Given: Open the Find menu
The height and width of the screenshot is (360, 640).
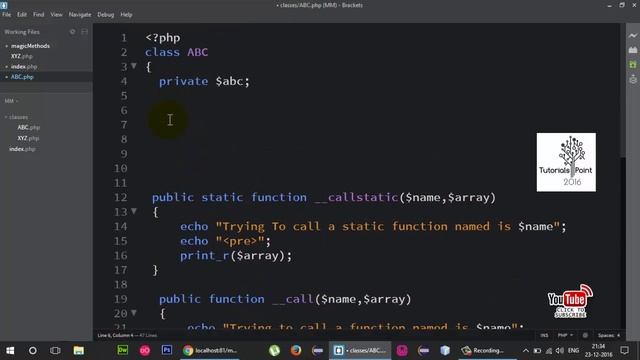Looking at the screenshot, I should (x=38, y=15).
